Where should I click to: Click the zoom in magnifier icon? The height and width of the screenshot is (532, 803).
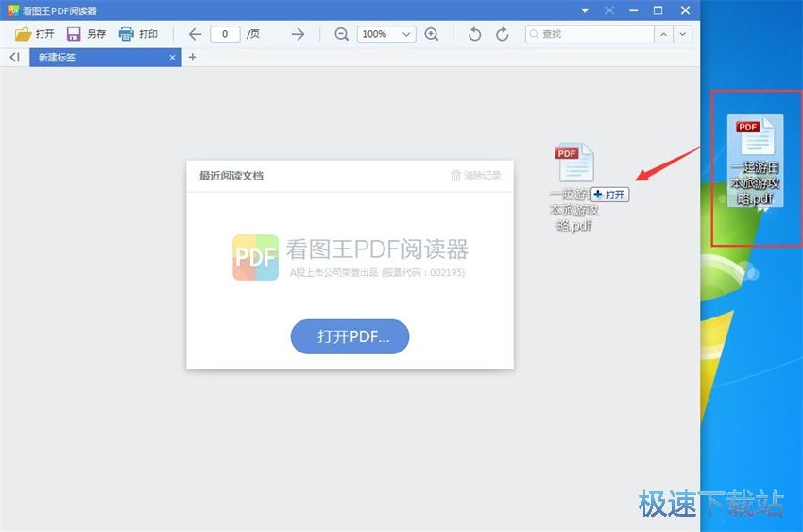tap(432, 34)
